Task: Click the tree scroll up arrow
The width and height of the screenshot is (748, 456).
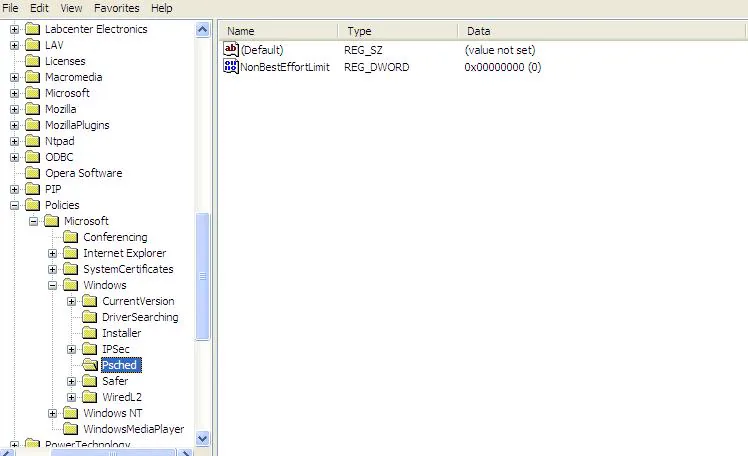Action: 202,30
